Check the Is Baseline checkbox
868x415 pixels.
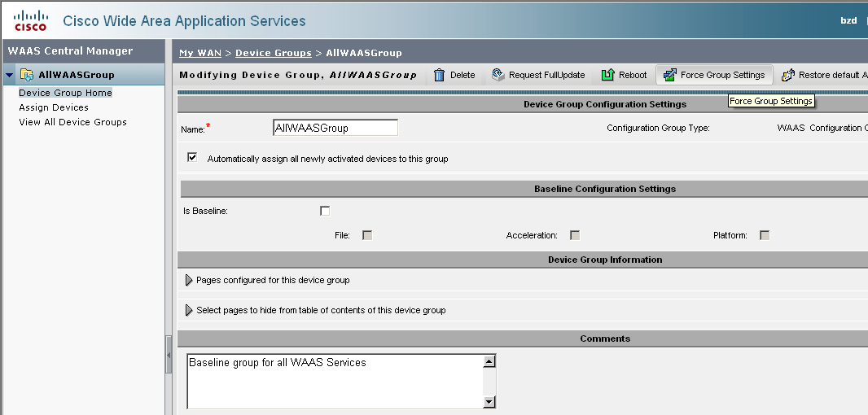tap(325, 211)
